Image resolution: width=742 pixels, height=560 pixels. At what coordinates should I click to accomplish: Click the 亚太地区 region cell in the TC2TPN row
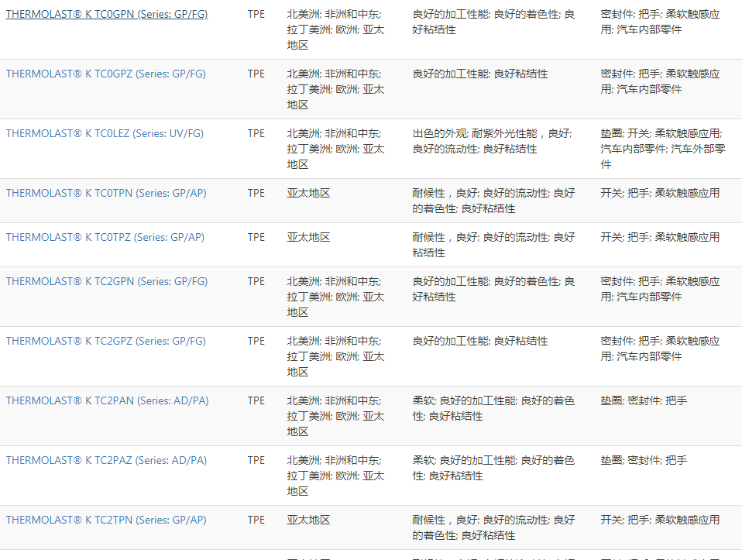[308, 520]
